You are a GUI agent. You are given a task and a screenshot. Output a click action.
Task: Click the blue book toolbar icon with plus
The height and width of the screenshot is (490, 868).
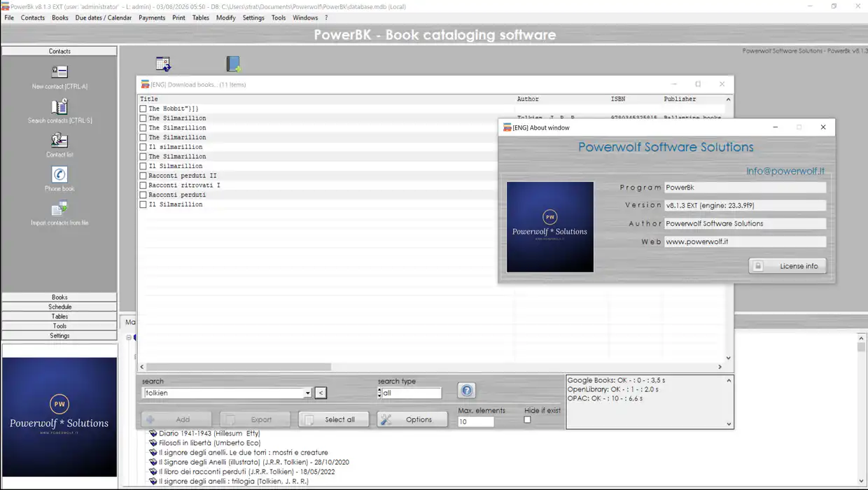coord(233,64)
